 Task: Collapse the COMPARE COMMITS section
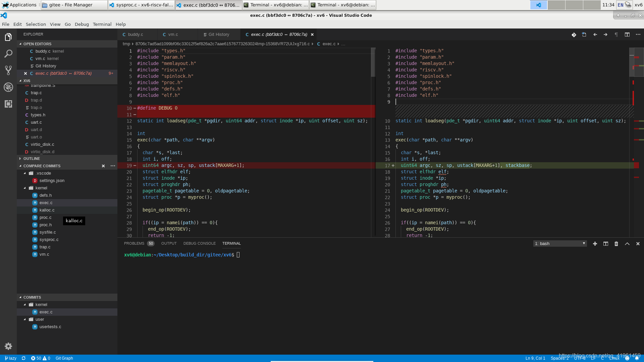point(42,166)
